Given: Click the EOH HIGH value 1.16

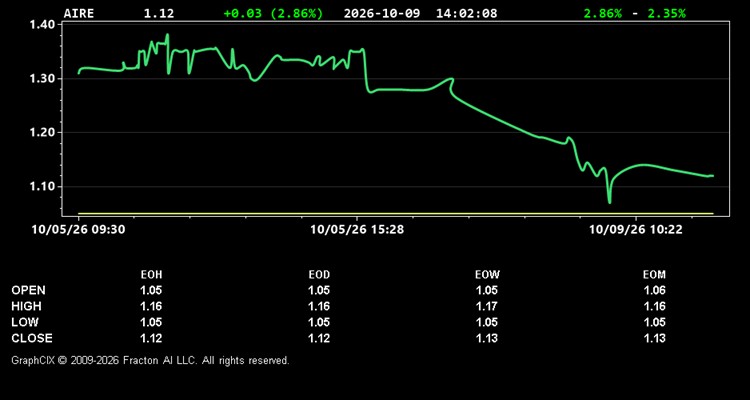Looking at the screenshot, I should tap(151, 306).
